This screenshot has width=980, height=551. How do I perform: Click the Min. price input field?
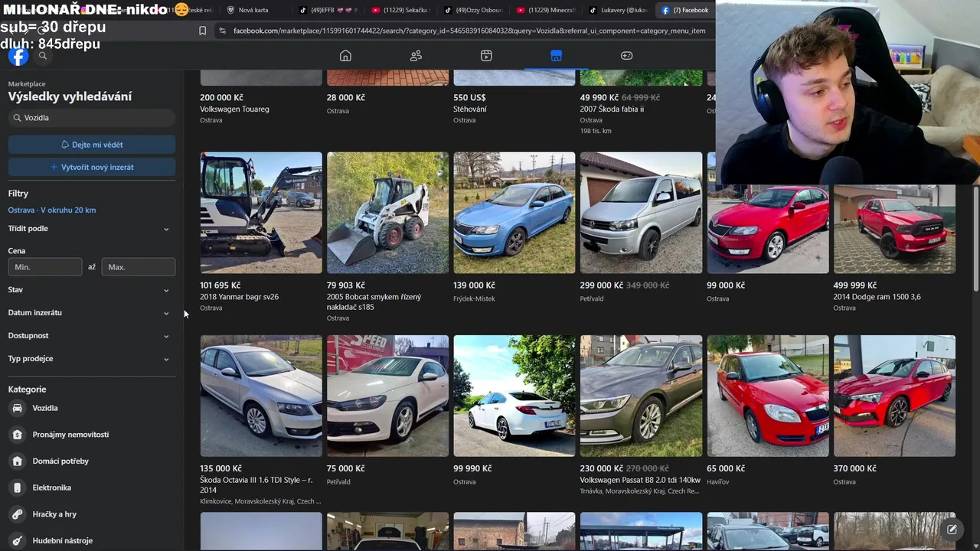(45, 267)
